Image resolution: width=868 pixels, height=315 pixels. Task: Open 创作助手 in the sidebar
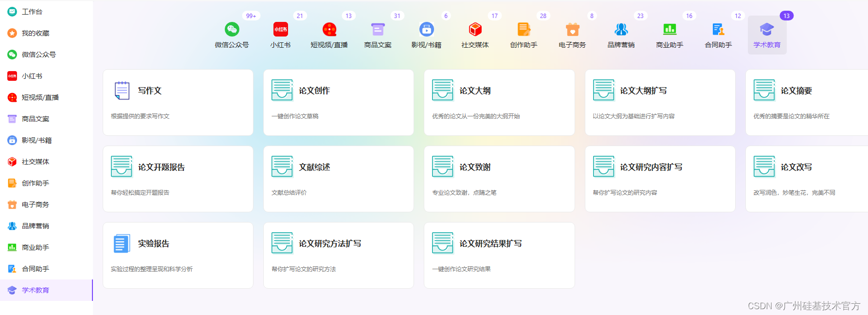point(46,183)
